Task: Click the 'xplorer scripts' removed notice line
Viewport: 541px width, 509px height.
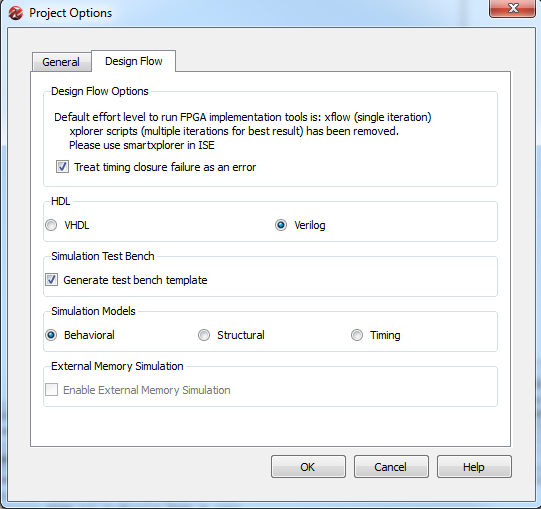Action: [234, 131]
